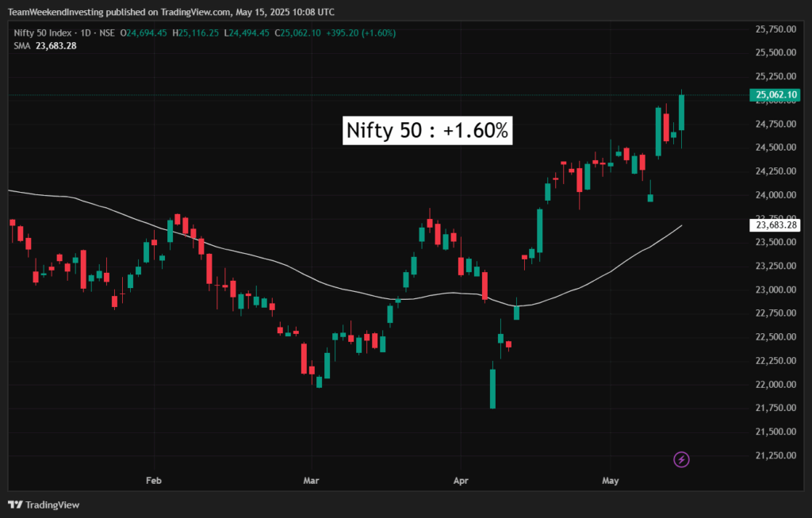Click the TradingView logo at bottom
This screenshot has height=518, width=812.
click(x=44, y=505)
